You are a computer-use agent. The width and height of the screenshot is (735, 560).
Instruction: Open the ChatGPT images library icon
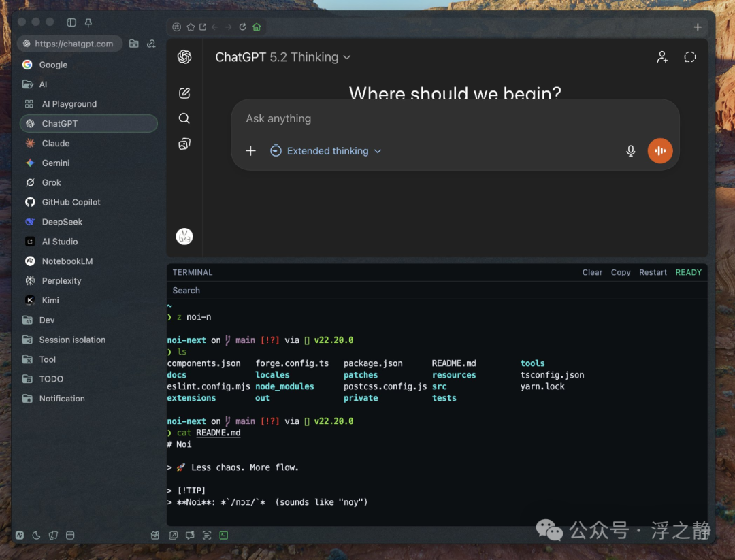click(x=184, y=144)
